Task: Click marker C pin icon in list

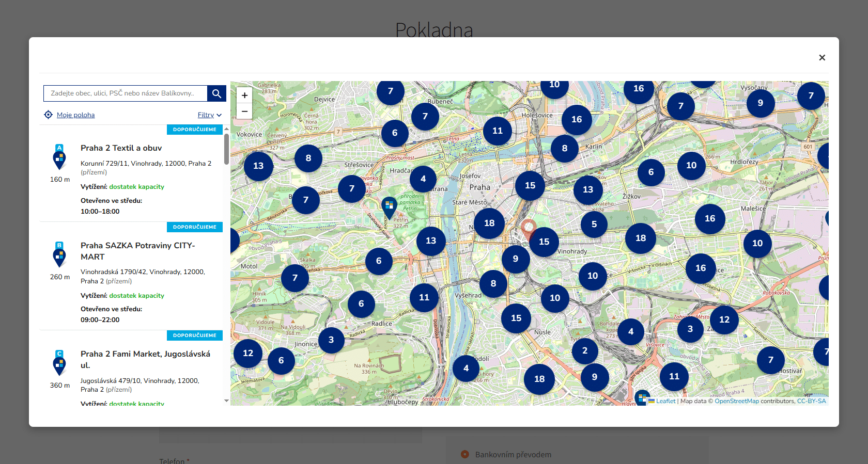Action: coord(59,363)
